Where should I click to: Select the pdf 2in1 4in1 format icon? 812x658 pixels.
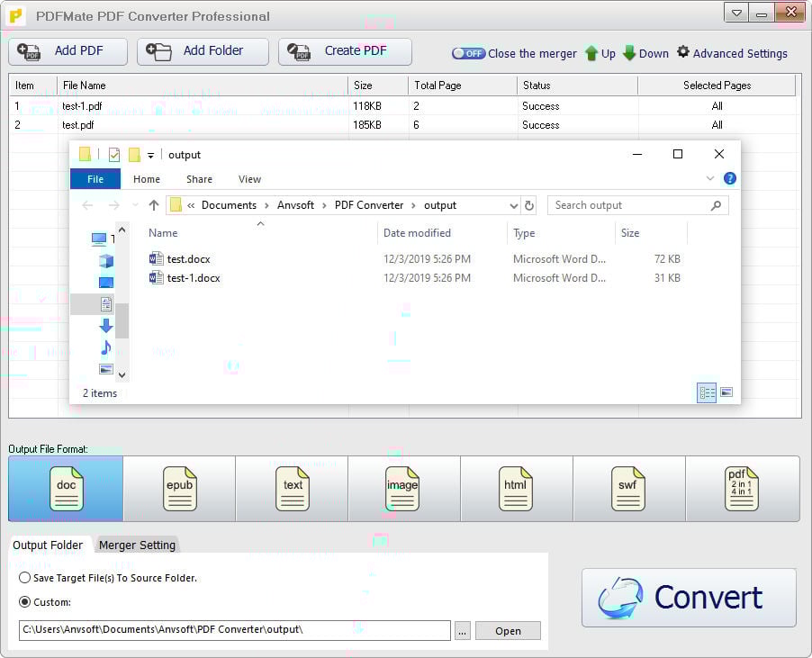741,489
